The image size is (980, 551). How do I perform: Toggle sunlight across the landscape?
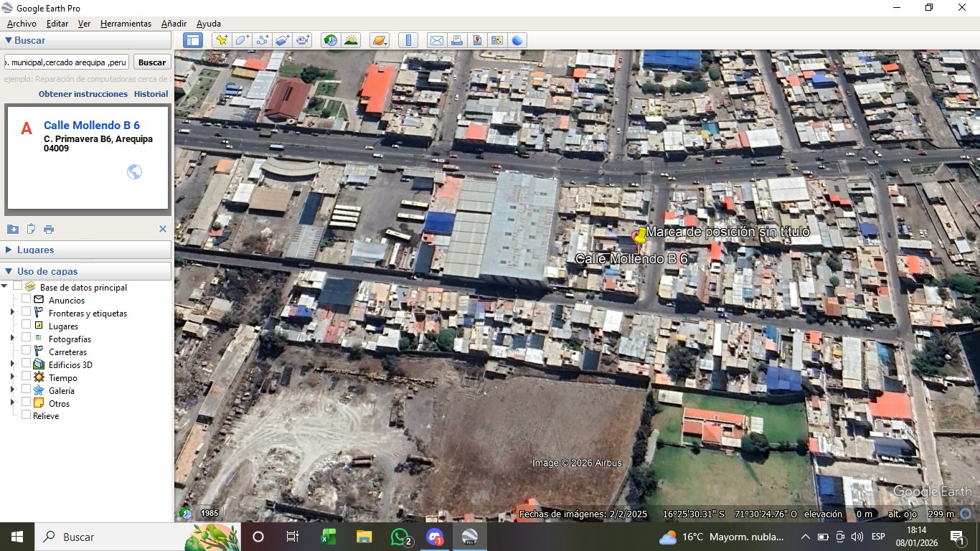tap(351, 40)
